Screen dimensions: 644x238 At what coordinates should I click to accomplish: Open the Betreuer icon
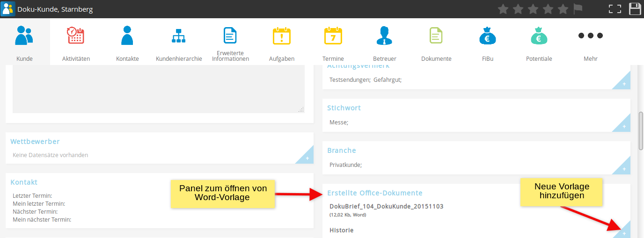[x=385, y=36]
